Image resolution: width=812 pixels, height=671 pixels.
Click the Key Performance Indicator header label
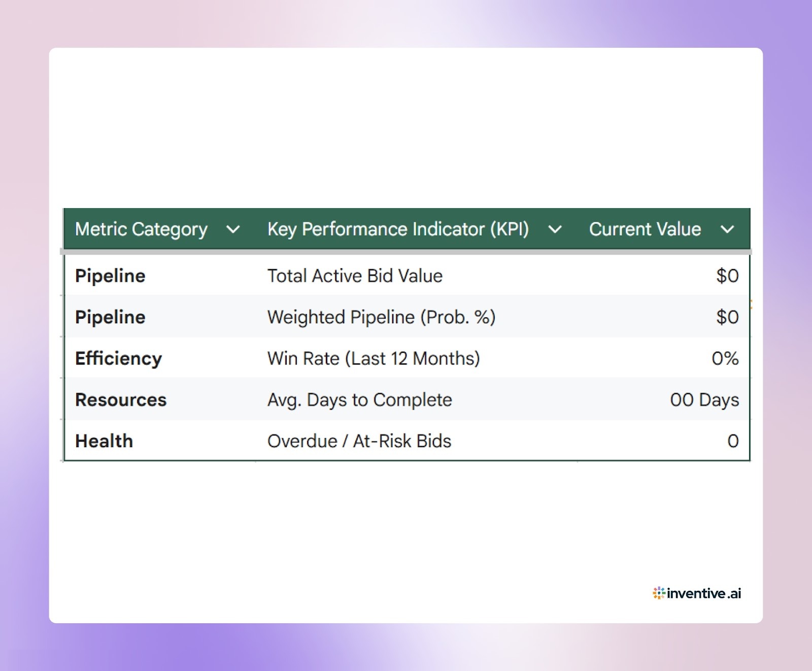pos(399,229)
